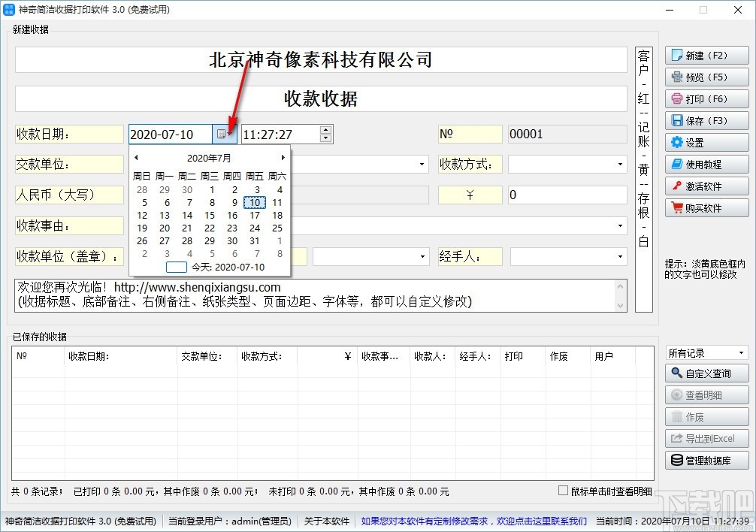756x532 pixels.
Task: Click 今天: 2020-07-10 in the calendar
Action: click(x=228, y=267)
